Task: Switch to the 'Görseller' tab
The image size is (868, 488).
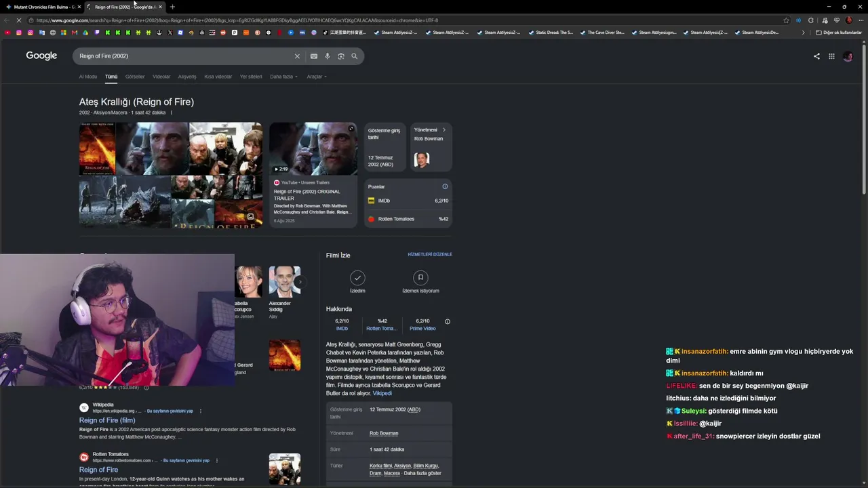Action: pos(135,77)
